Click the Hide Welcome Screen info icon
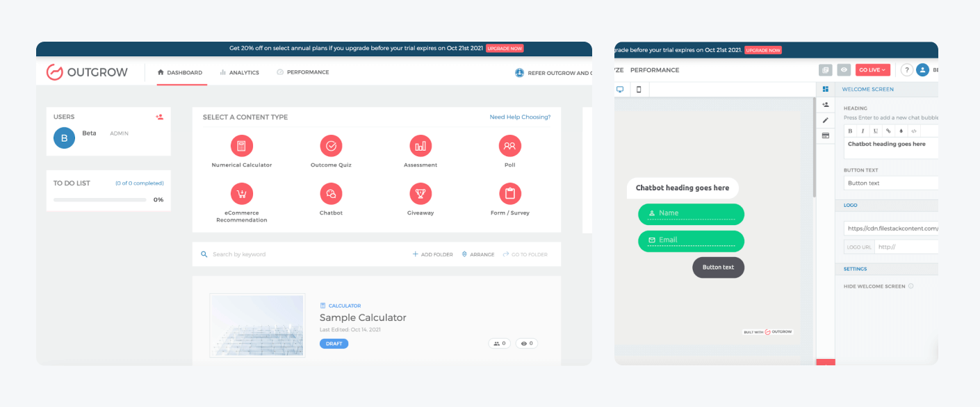980x407 pixels. [910, 286]
